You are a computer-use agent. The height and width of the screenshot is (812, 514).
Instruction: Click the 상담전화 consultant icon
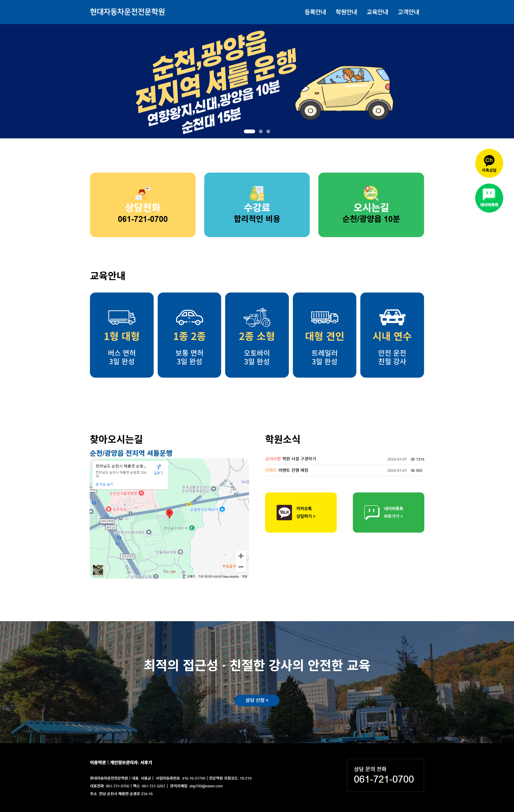[x=143, y=193]
